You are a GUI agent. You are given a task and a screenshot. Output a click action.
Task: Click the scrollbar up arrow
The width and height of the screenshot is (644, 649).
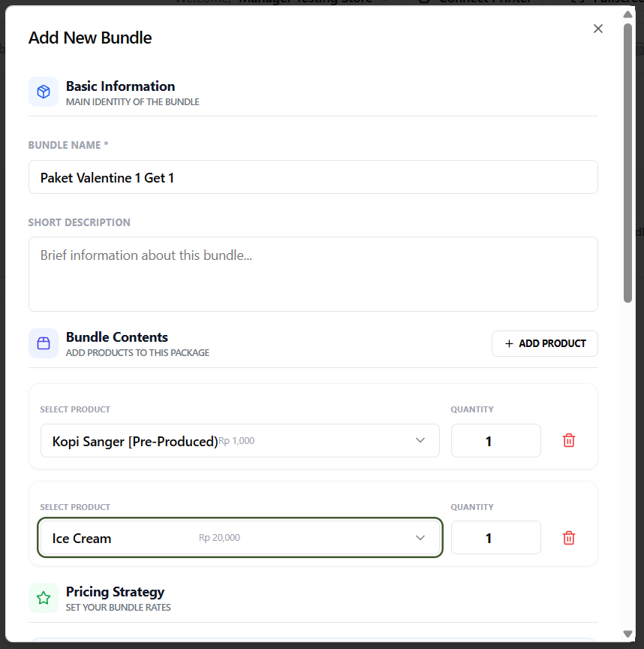(x=627, y=14)
